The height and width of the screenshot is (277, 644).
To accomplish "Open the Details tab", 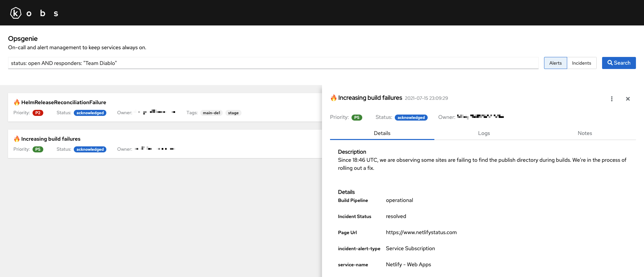I will 382,133.
